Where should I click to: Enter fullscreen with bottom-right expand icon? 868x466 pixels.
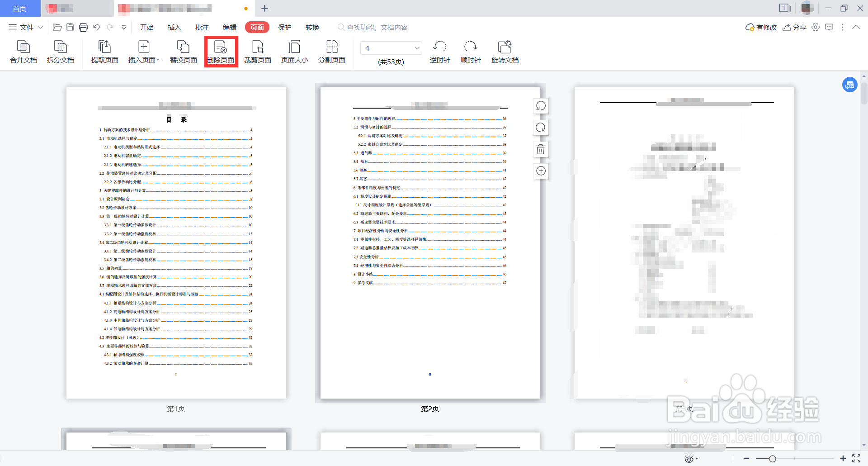856,458
